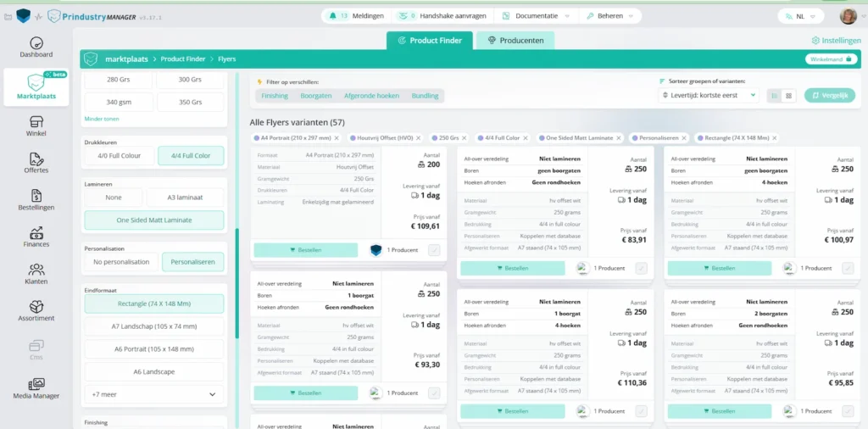This screenshot has height=429, width=868.
Task: Open Offertes section
Action: click(x=36, y=164)
